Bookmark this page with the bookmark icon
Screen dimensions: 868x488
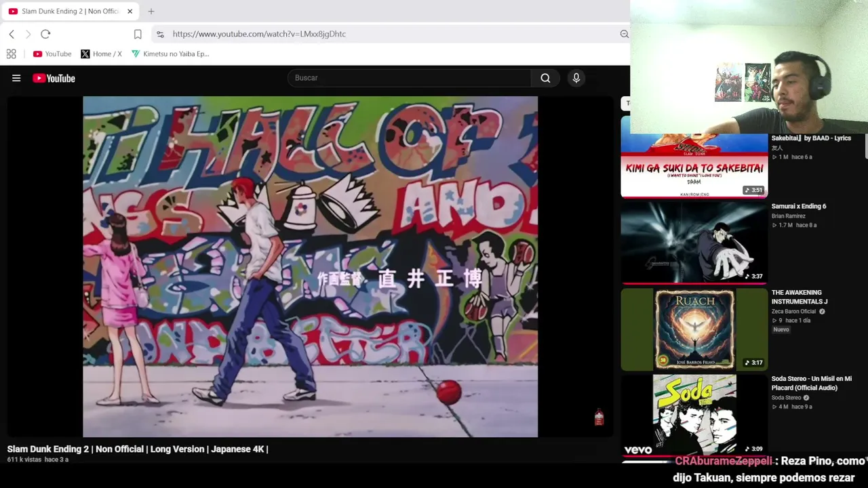138,34
